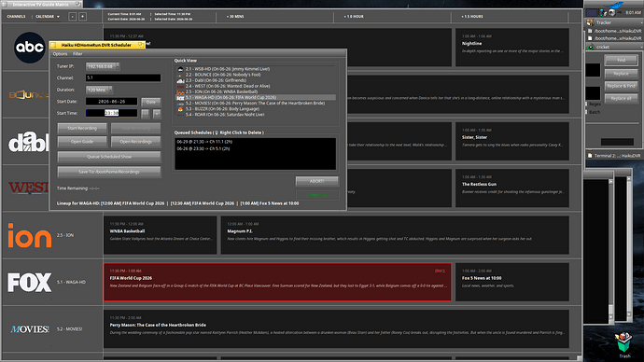The width and height of the screenshot is (644, 362).
Task: Open FIFA World Cup 2026 program card
Action: [x=277, y=282]
